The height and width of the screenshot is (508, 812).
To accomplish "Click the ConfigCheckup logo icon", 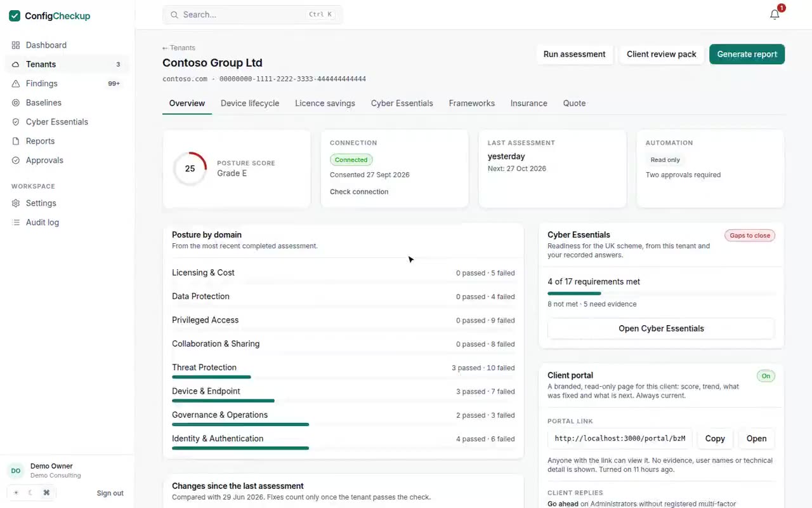I will click(x=15, y=16).
